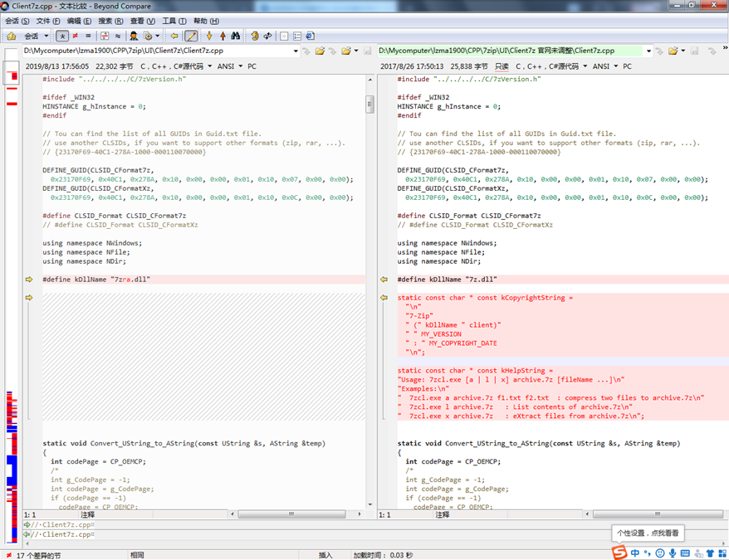The image size is (729, 560).
Task: Toggle Show All (asterisk) filter
Action: 62,36
